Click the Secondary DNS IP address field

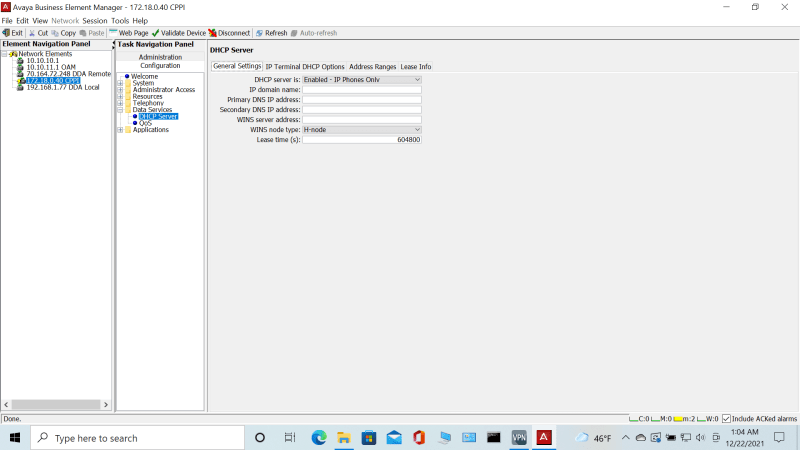[362, 110]
